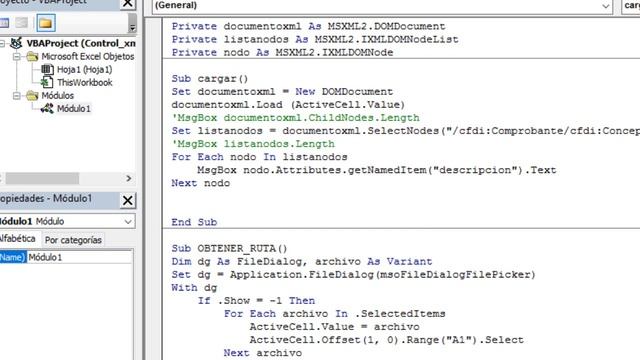Click 'With dg' code line
The width and height of the screenshot is (640, 360).
click(x=194, y=288)
